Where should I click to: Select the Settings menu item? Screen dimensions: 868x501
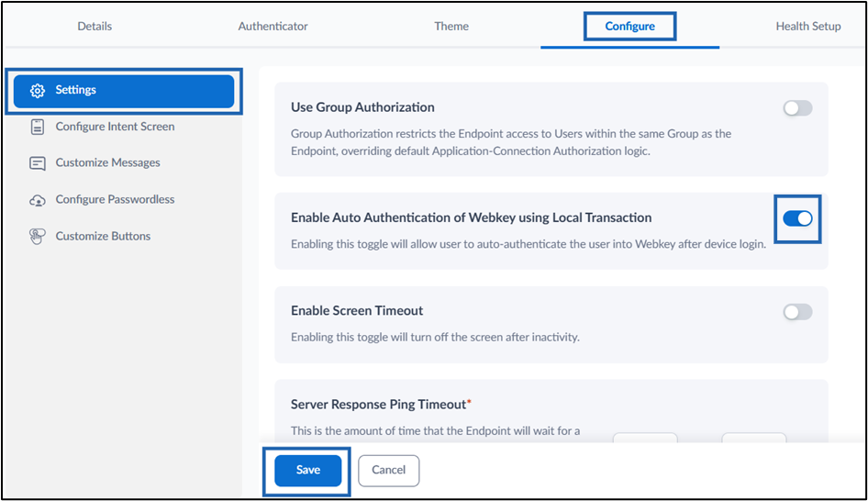[x=124, y=91]
